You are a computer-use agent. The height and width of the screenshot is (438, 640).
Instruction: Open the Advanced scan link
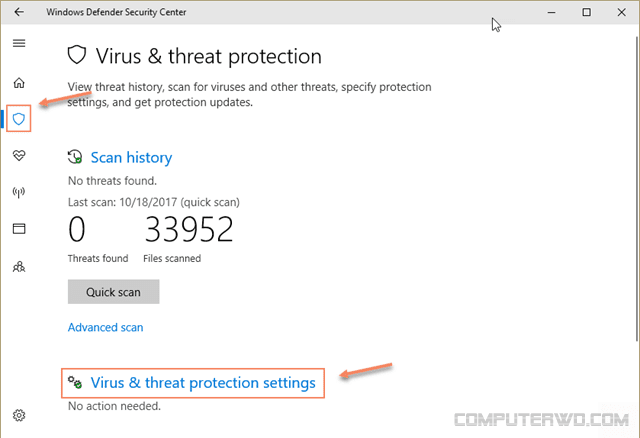(105, 327)
